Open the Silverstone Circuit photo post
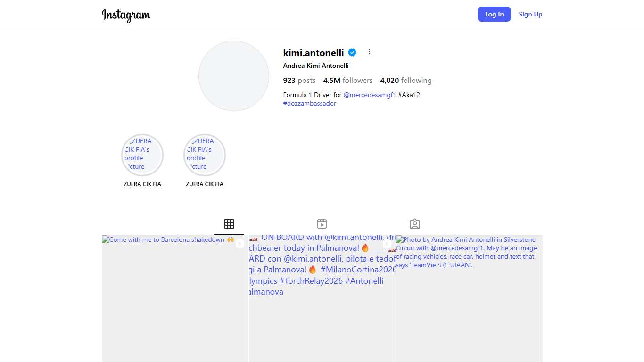Image resolution: width=644 pixels, height=362 pixels. 469,311
